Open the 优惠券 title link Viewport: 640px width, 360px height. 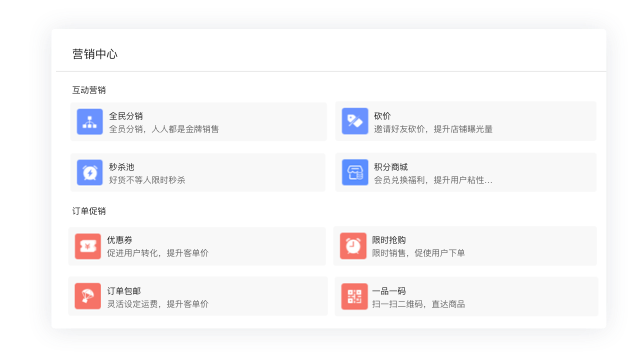120,240
